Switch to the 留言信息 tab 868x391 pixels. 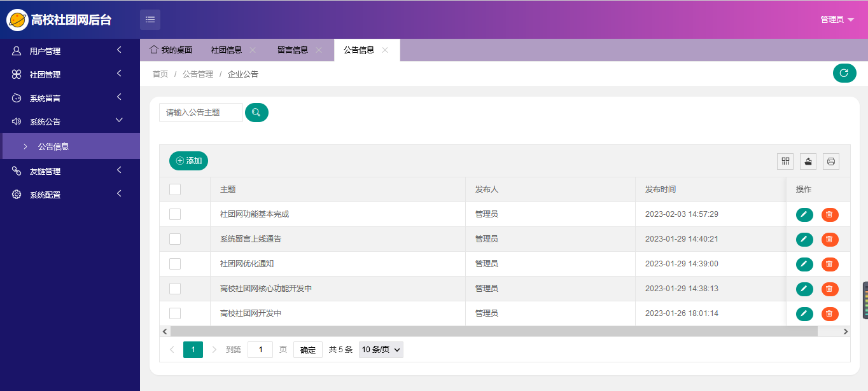[x=293, y=50]
